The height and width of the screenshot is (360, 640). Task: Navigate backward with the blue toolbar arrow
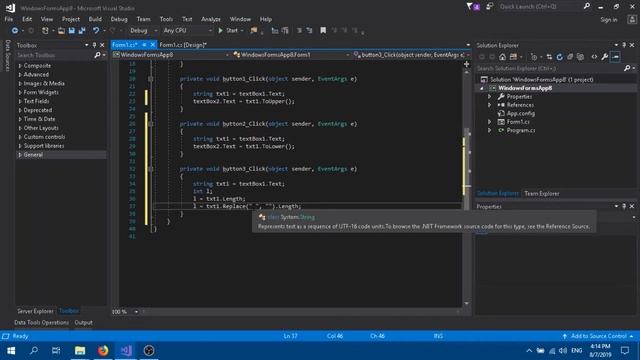15,31
